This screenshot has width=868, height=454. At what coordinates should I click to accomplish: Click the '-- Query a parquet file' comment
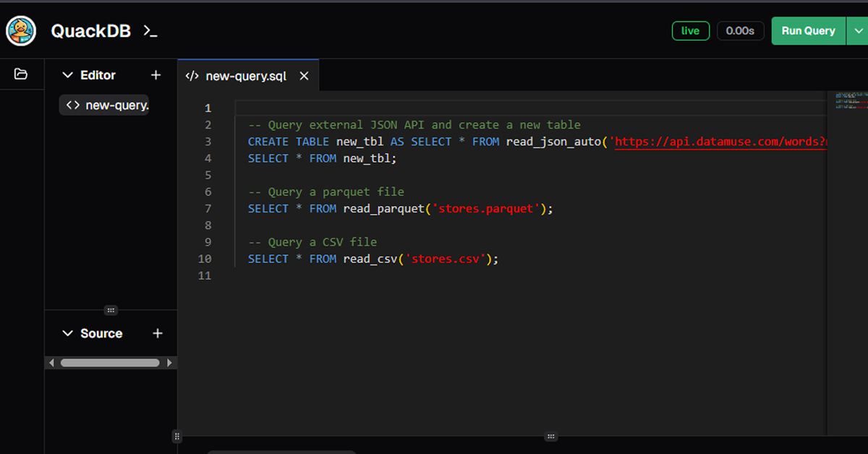click(326, 192)
